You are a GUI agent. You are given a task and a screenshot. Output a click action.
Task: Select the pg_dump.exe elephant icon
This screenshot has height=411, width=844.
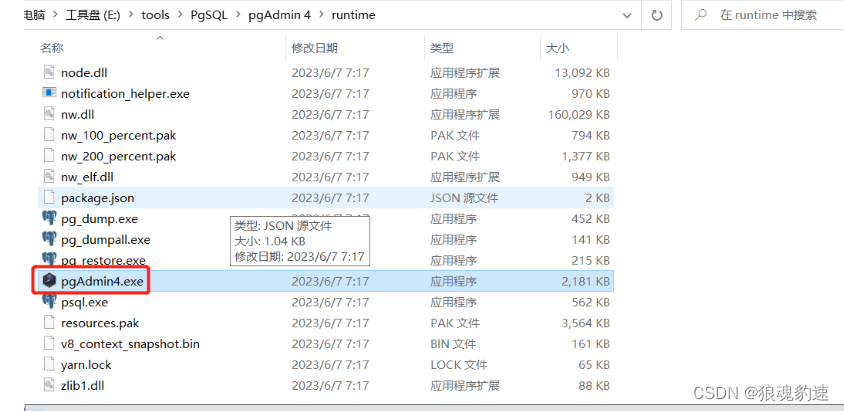(49, 218)
